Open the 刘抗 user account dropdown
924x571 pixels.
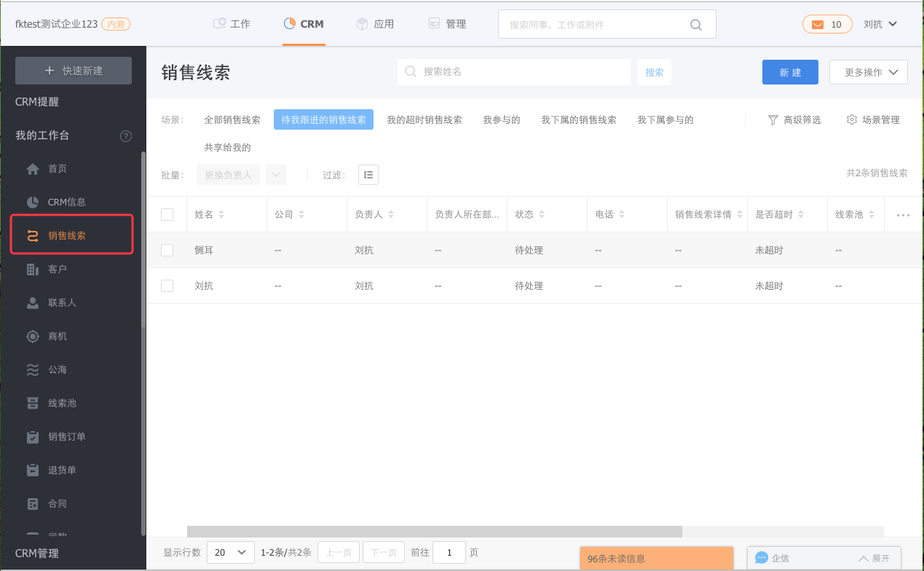pos(880,24)
